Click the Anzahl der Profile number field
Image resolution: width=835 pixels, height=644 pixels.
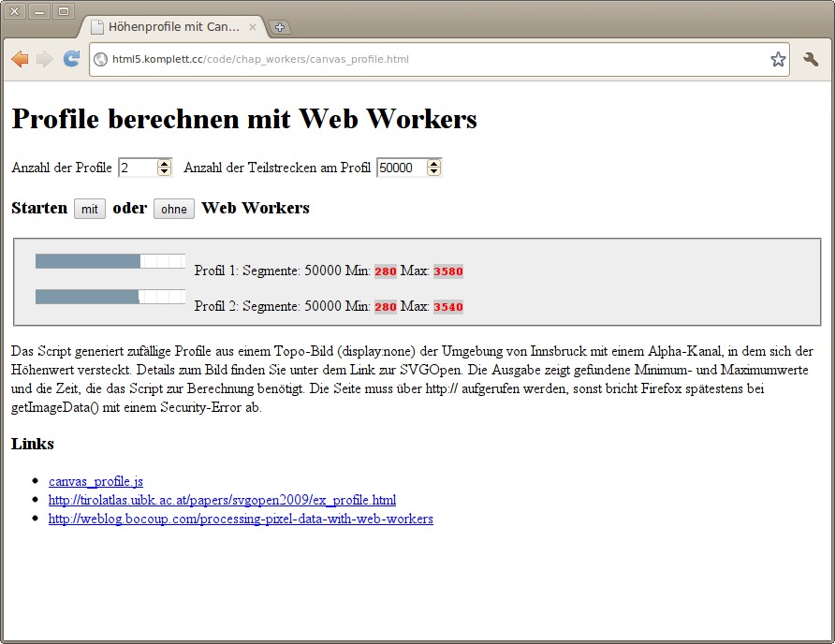click(137, 168)
